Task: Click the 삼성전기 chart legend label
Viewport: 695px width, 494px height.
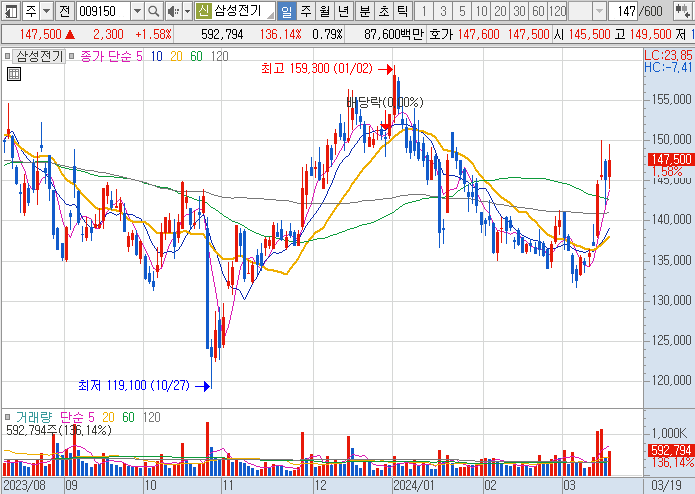Action: click(39, 56)
